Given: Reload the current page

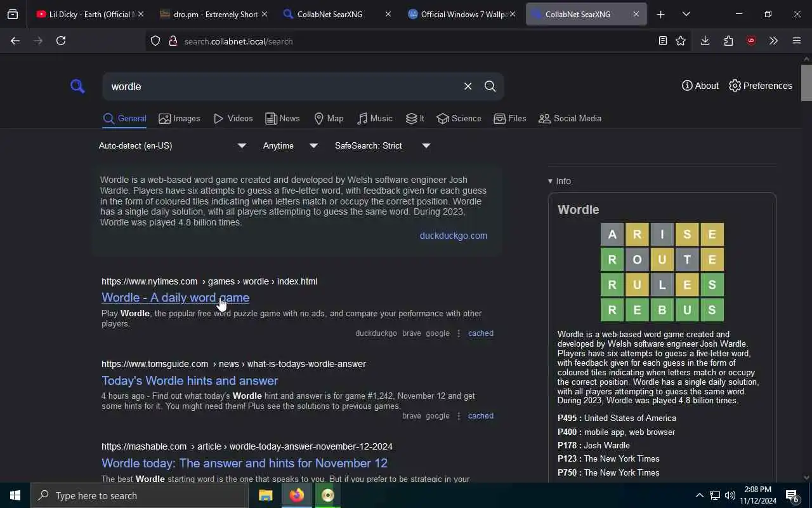Looking at the screenshot, I should click(61, 41).
